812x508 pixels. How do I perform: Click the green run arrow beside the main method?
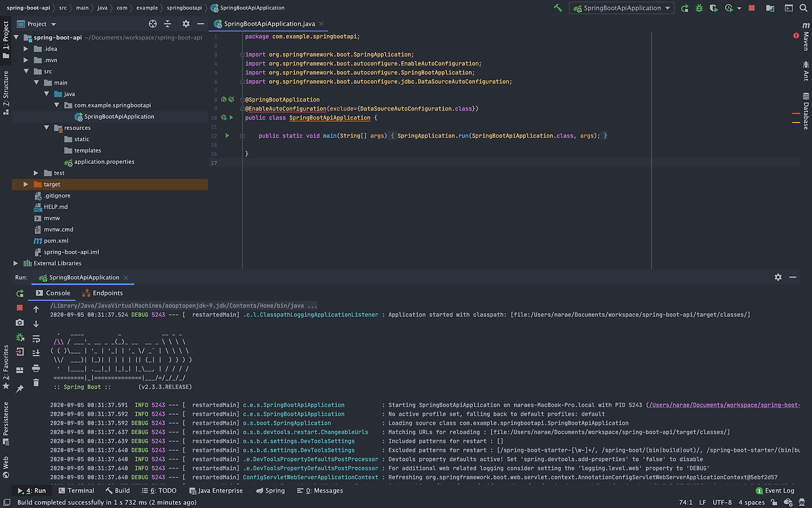[227, 136]
